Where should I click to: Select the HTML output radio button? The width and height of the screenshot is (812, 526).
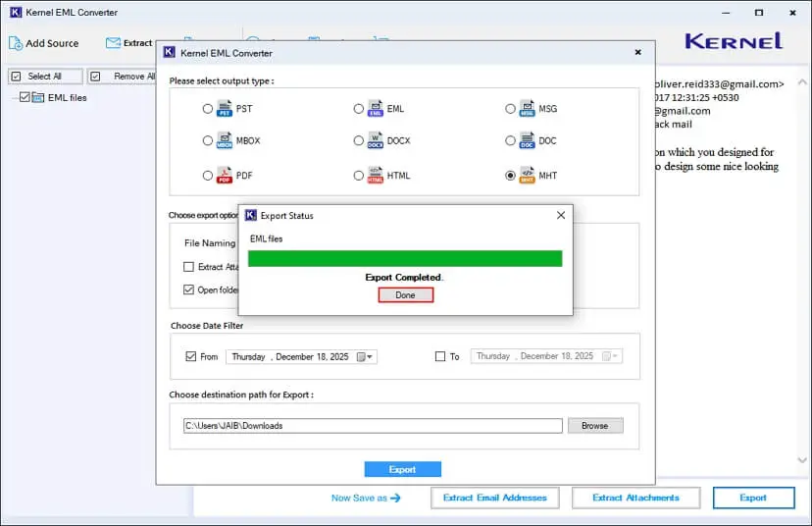(358, 176)
